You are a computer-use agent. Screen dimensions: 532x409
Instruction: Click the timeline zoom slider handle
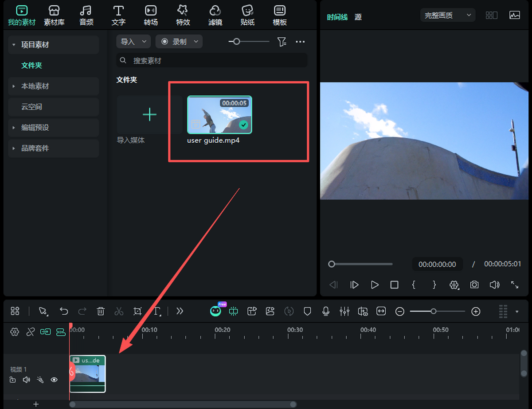pos(434,312)
